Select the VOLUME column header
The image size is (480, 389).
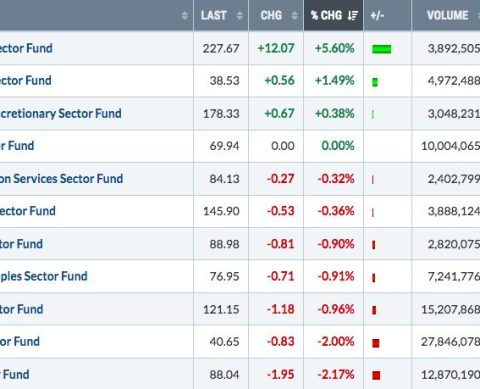coord(448,15)
